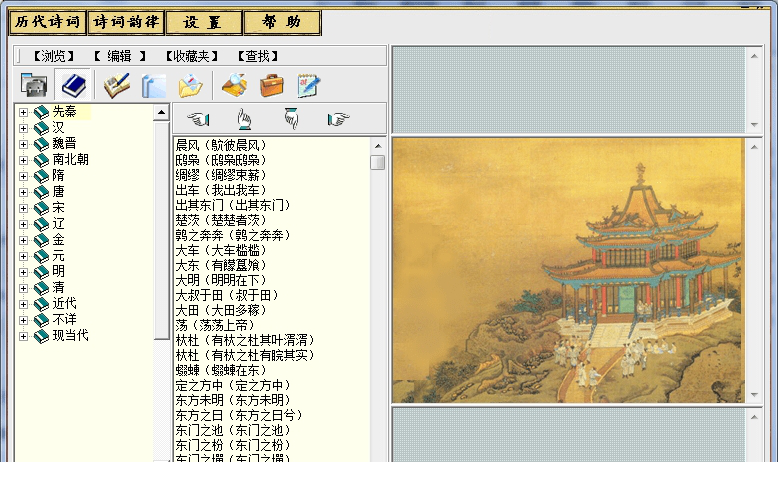Screen dimensions: 778x480
Task: Open the 设置 settings button
Action: tap(203, 22)
